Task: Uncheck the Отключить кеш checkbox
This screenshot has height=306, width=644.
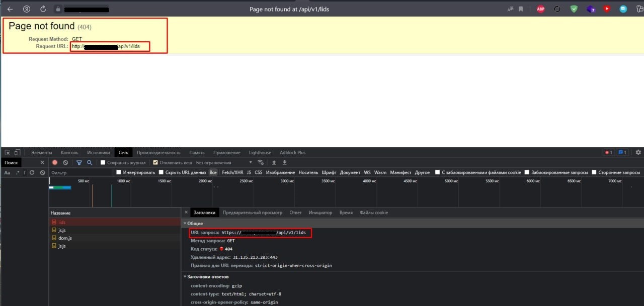Action: [x=155, y=163]
